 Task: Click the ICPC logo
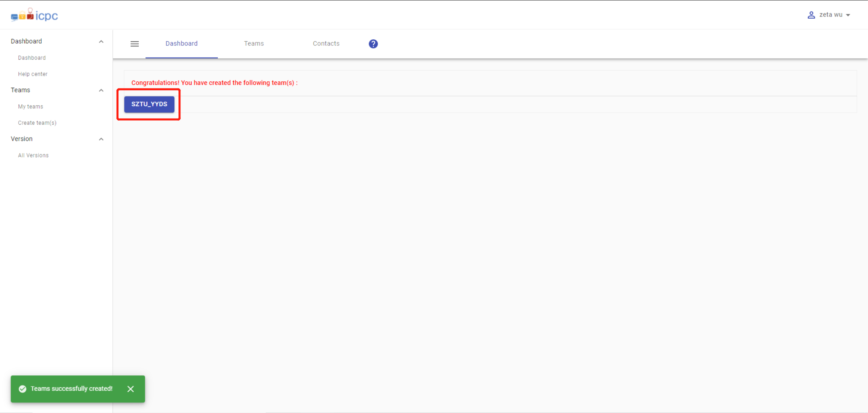click(x=34, y=15)
